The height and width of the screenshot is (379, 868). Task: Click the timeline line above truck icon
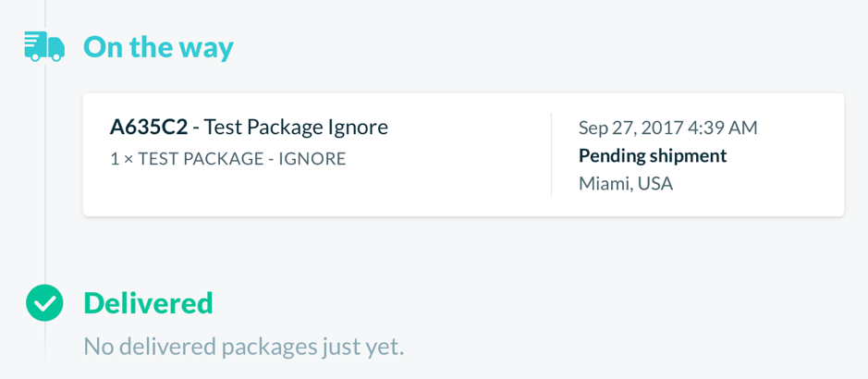click(45, 16)
